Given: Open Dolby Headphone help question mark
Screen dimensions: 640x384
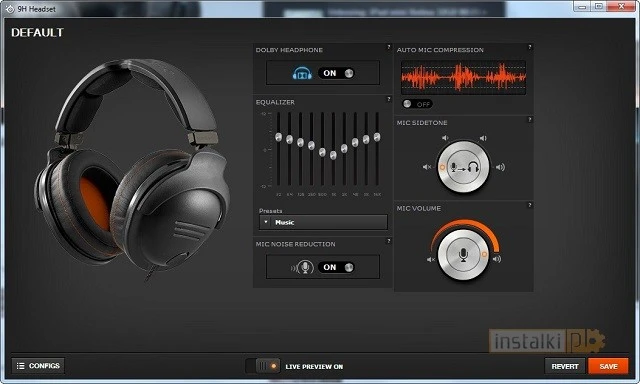Looking at the screenshot, I should click(x=389, y=47).
